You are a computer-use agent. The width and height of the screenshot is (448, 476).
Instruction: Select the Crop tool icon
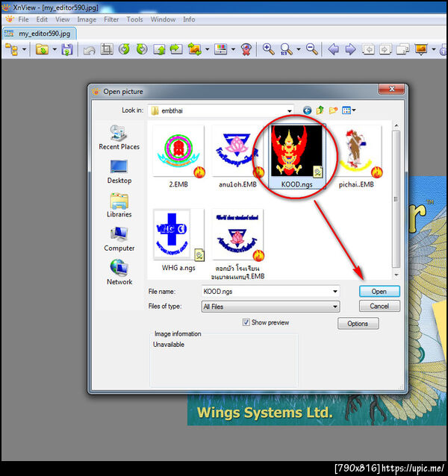(x=107, y=49)
